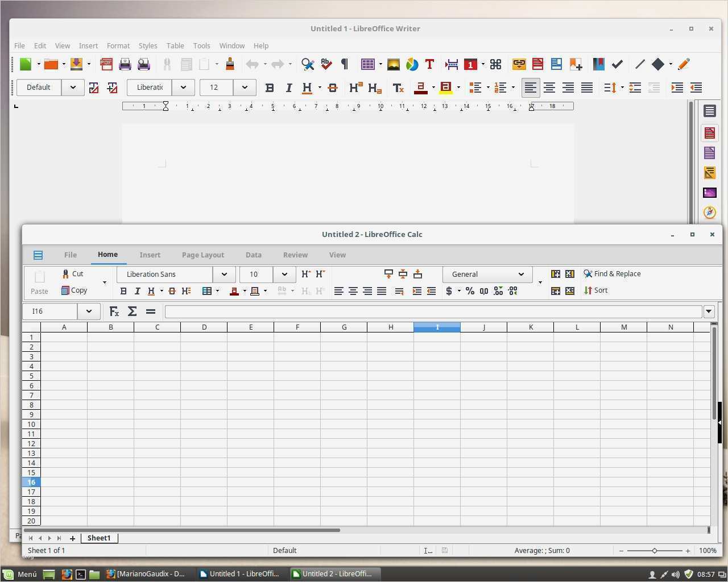Open the Function Wizard in Calc
Viewport: 728px width, 582px height.
pyautogui.click(x=114, y=311)
